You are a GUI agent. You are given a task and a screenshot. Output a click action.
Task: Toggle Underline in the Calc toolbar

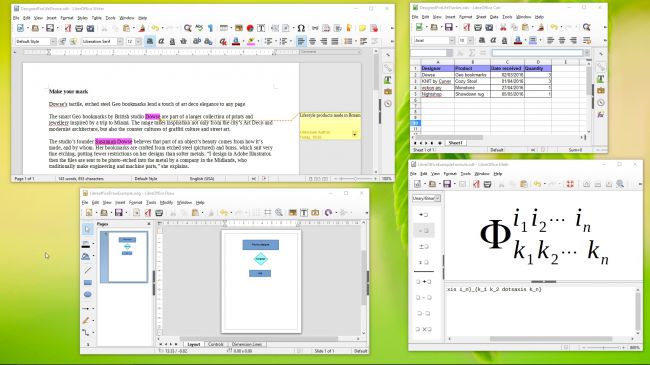[x=504, y=40]
